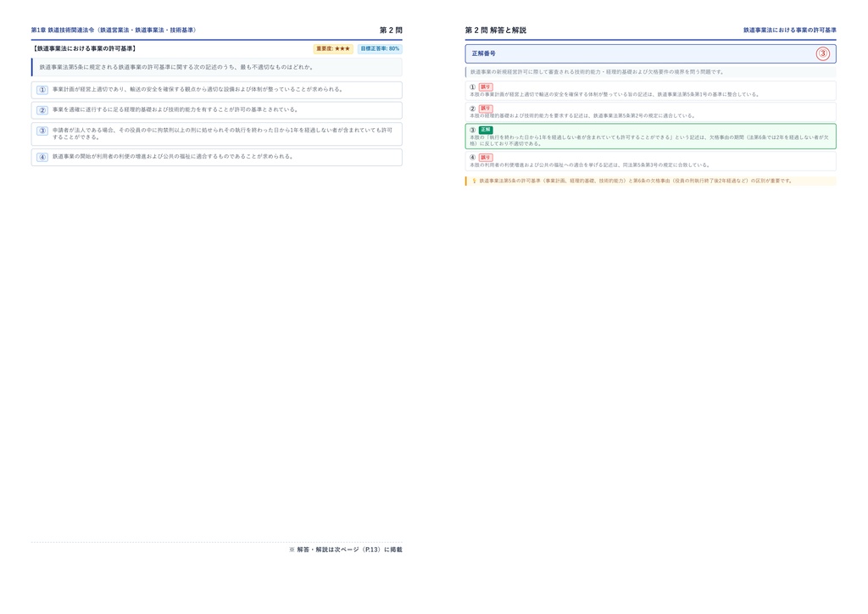Click the 誤り badge next to explanation ②

click(x=486, y=109)
